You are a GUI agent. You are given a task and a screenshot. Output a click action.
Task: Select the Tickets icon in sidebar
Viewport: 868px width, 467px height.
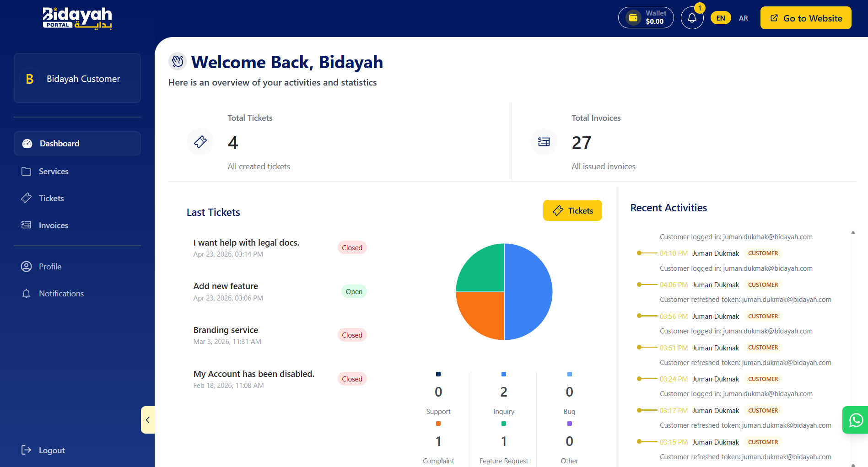click(x=27, y=198)
